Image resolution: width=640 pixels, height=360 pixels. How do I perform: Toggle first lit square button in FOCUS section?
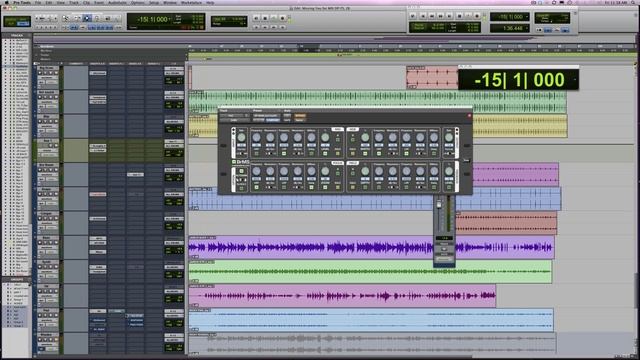tap(256, 187)
